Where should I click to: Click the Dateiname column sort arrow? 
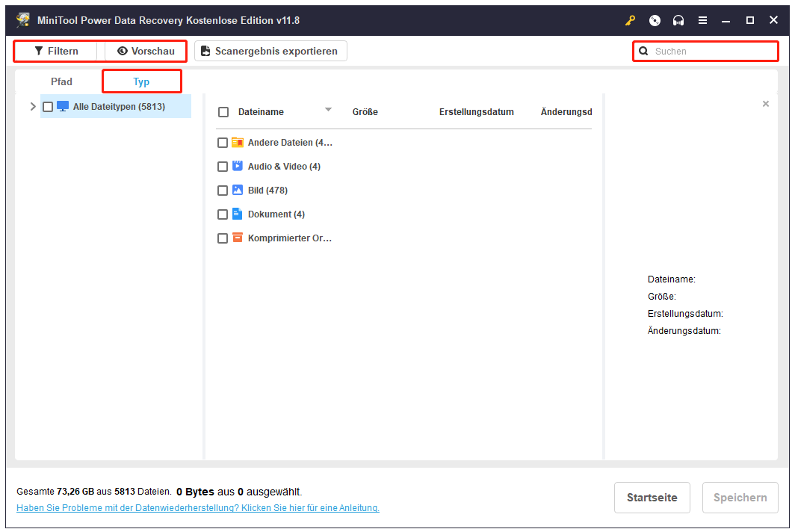pyautogui.click(x=328, y=110)
